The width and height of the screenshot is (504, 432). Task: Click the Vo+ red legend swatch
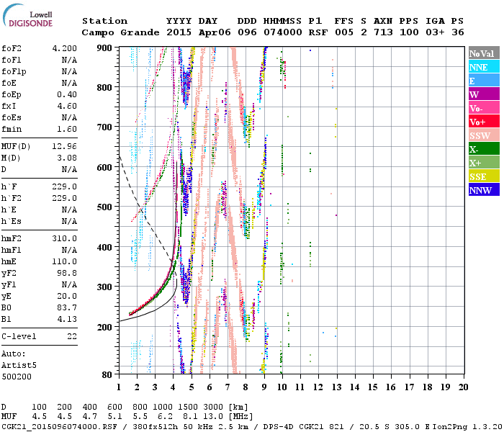(484, 122)
